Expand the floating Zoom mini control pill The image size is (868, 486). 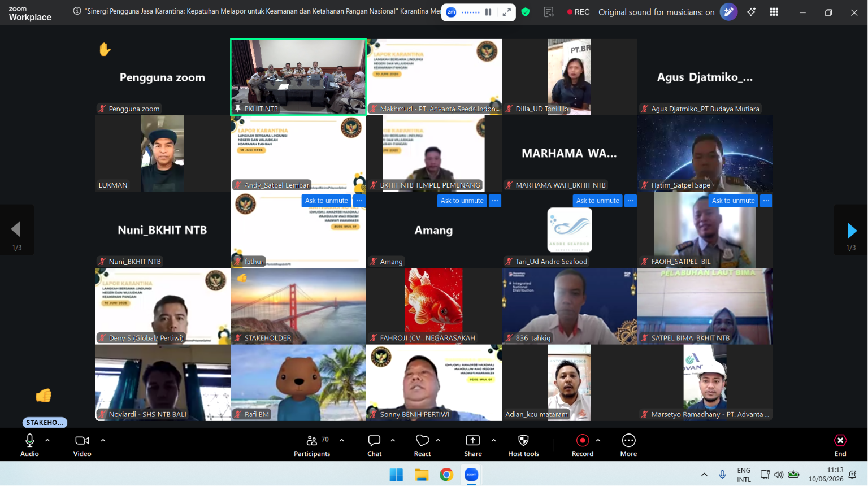click(507, 12)
